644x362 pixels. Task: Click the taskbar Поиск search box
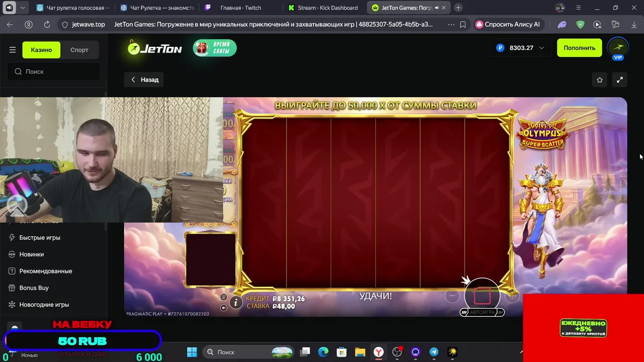tap(249, 352)
